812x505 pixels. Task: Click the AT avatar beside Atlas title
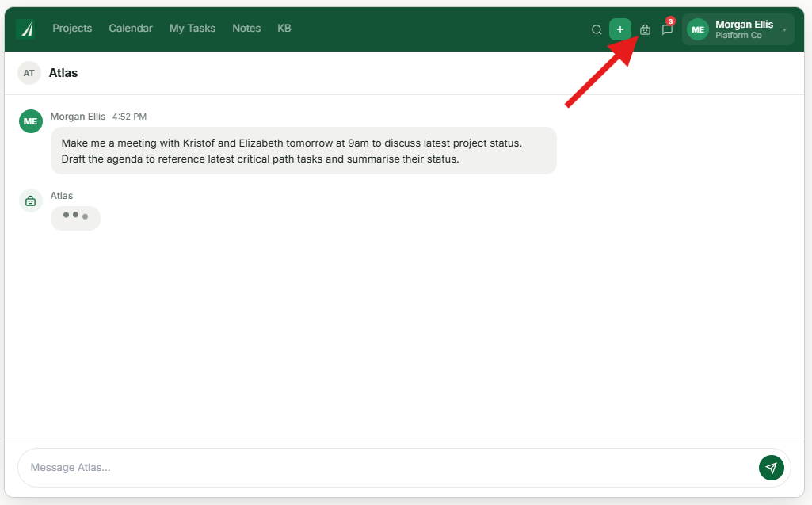click(29, 73)
